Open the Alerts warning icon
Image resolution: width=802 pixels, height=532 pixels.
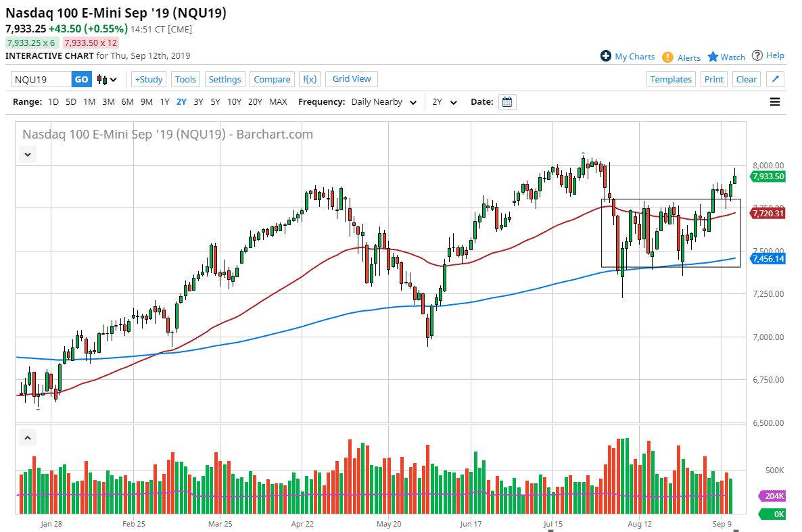click(x=667, y=57)
